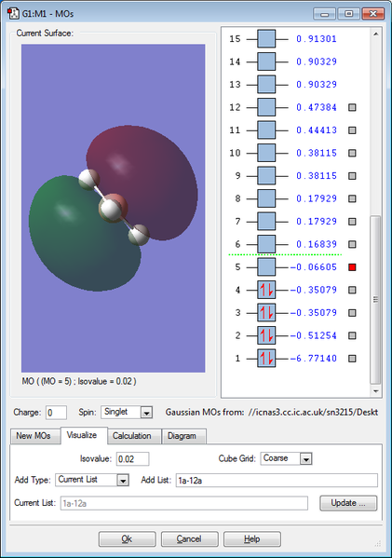Select the orbital box for MO 9
392x558 pixels.
pyautogui.click(x=266, y=175)
